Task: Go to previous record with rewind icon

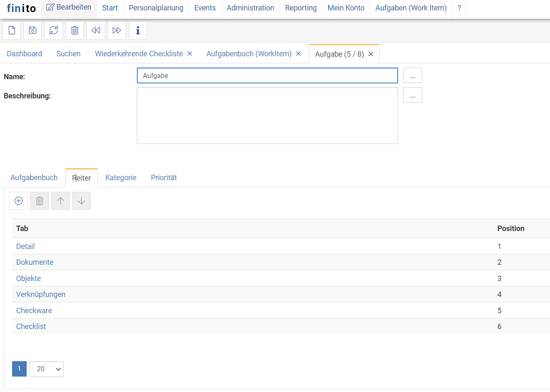Action: (x=96, y=30)
